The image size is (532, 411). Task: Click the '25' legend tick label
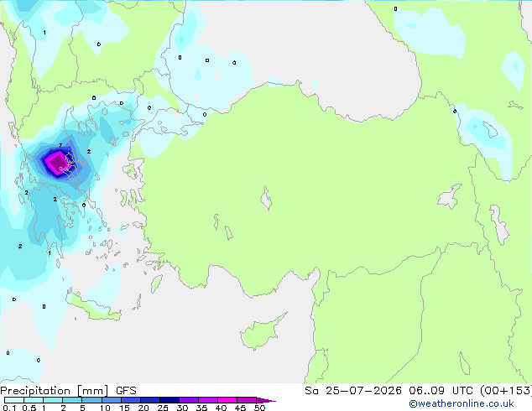click(163, 408)
